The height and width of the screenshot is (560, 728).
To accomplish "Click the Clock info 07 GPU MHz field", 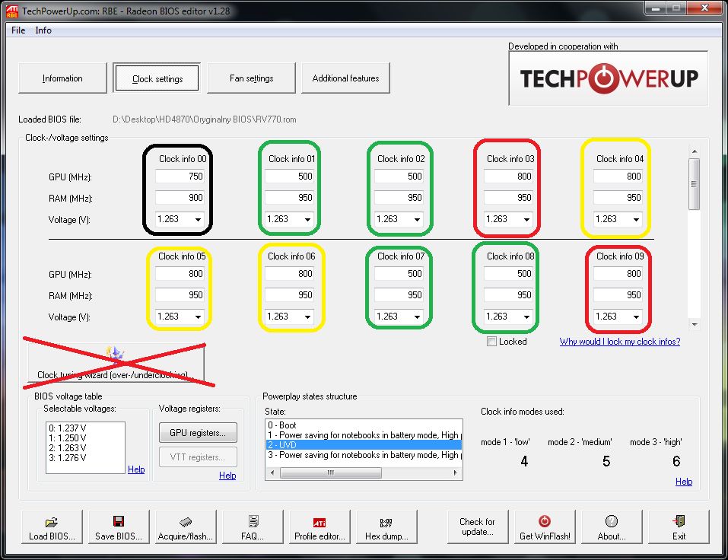I will (x=399, y=274).
